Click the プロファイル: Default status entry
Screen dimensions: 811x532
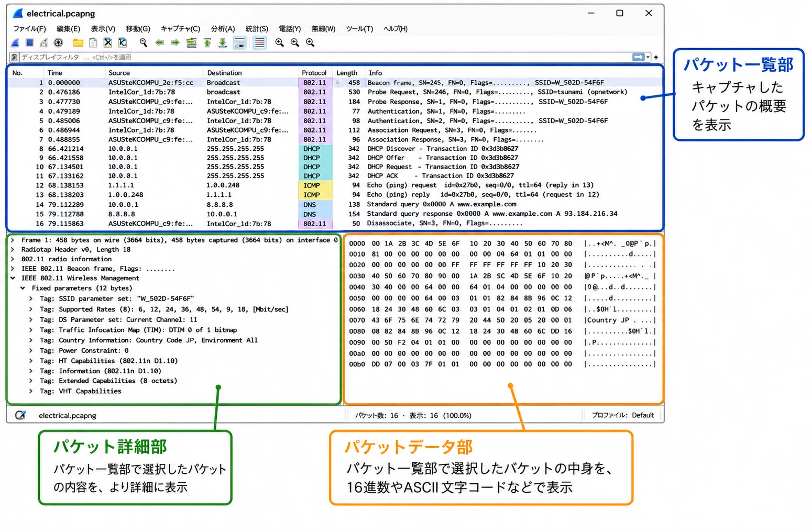(x=623, y=415)
